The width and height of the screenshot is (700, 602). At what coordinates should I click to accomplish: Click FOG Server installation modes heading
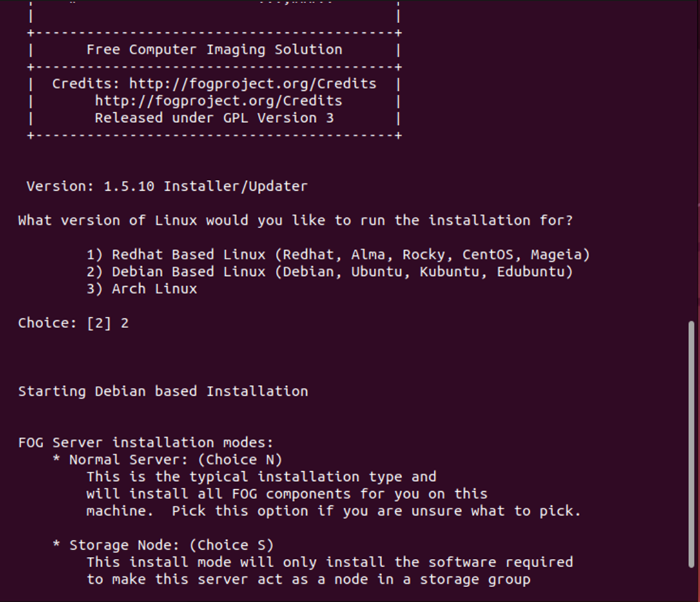pos(146,443)
